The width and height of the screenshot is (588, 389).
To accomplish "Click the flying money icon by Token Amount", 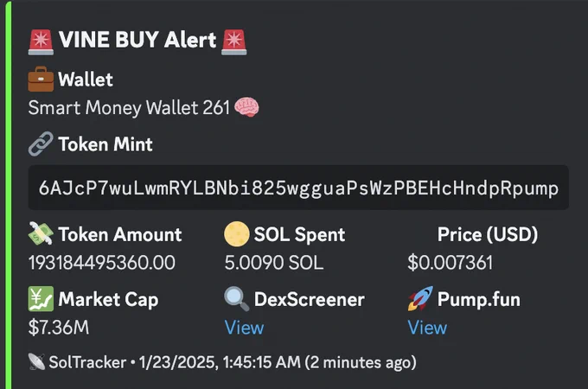I will coord(41,234).
